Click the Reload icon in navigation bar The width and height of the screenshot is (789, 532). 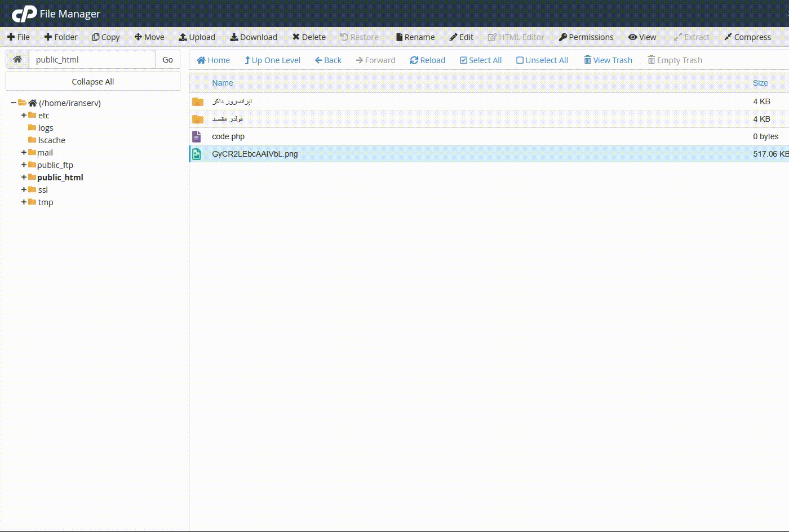point(414,60)
